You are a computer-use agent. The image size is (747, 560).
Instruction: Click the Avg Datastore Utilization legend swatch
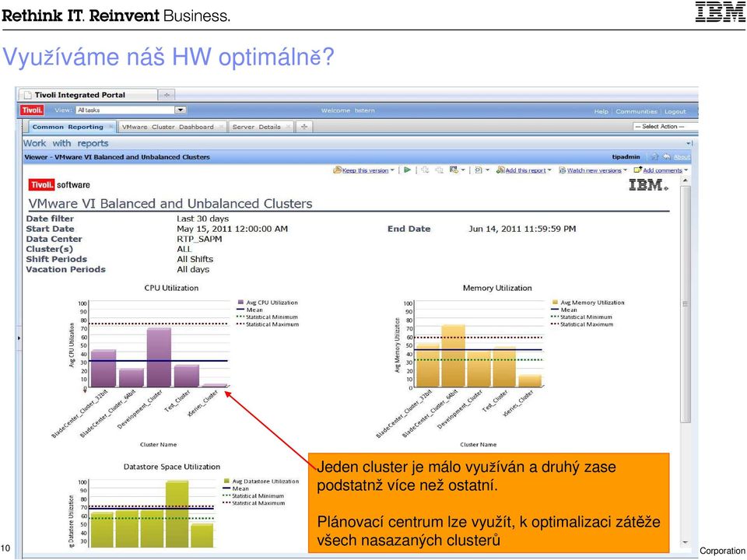pyautogui.click(x=226, y=481)
